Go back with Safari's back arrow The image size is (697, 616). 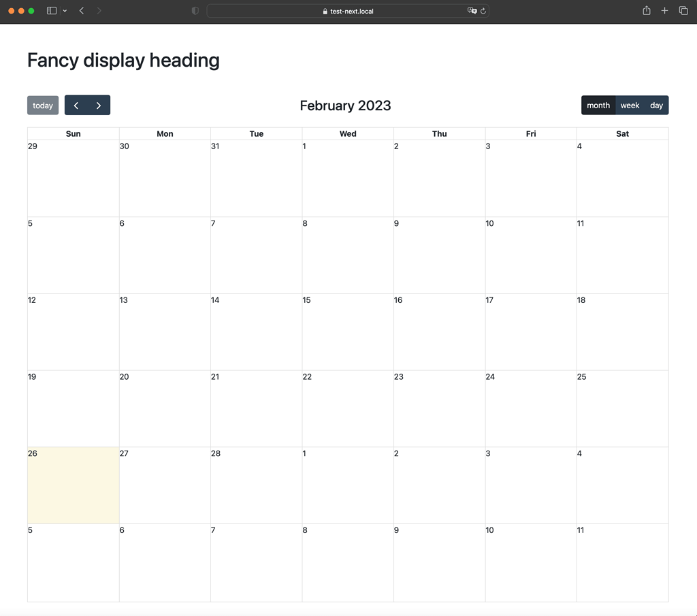(82, 11)
